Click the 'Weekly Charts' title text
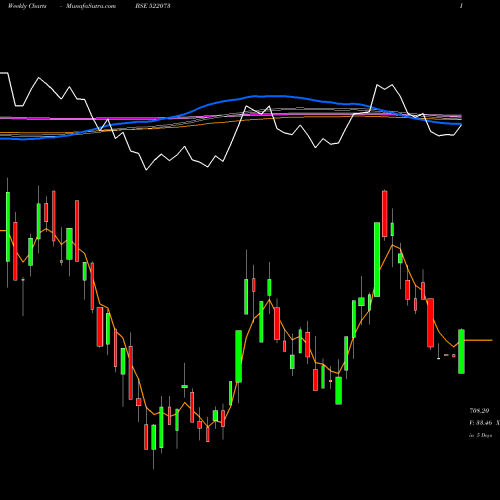The image size is (500, 500). [x=27, y=6]
